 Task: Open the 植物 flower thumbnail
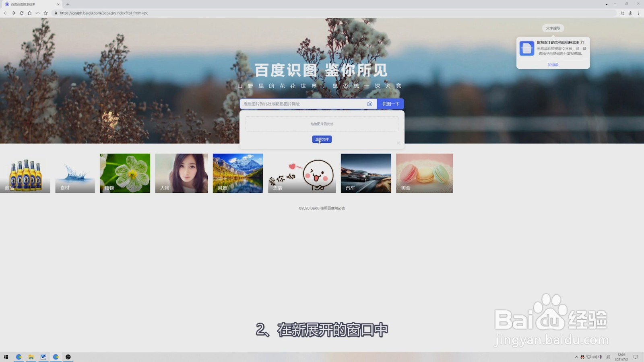tap(125, 173)
